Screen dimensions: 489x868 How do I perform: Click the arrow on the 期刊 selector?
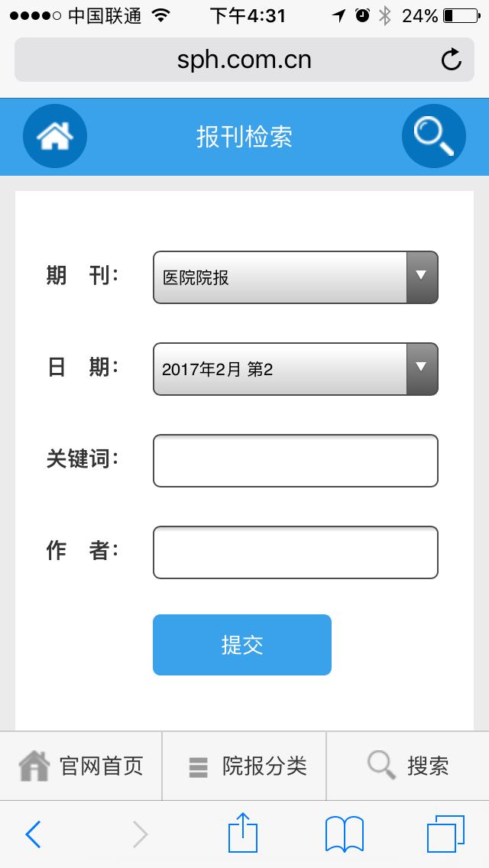point(422,277)
